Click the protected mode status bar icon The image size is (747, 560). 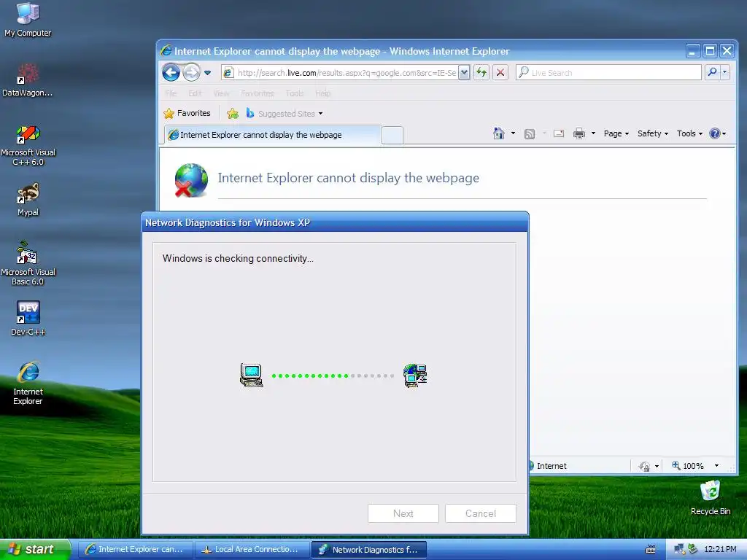click(x=645, y=466)
